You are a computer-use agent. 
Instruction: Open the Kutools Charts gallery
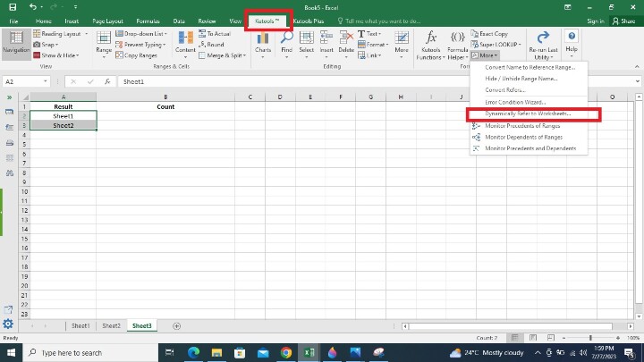[x=263, y=44]
